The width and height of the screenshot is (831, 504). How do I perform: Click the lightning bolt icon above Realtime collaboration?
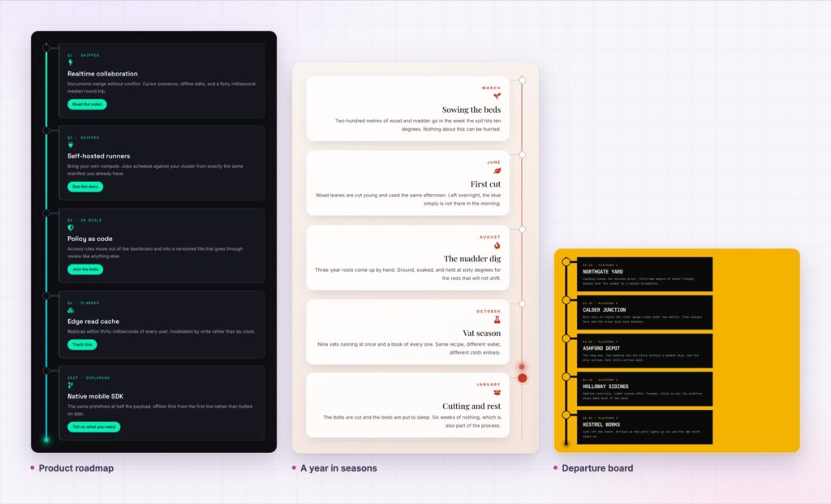coord(70,62)
